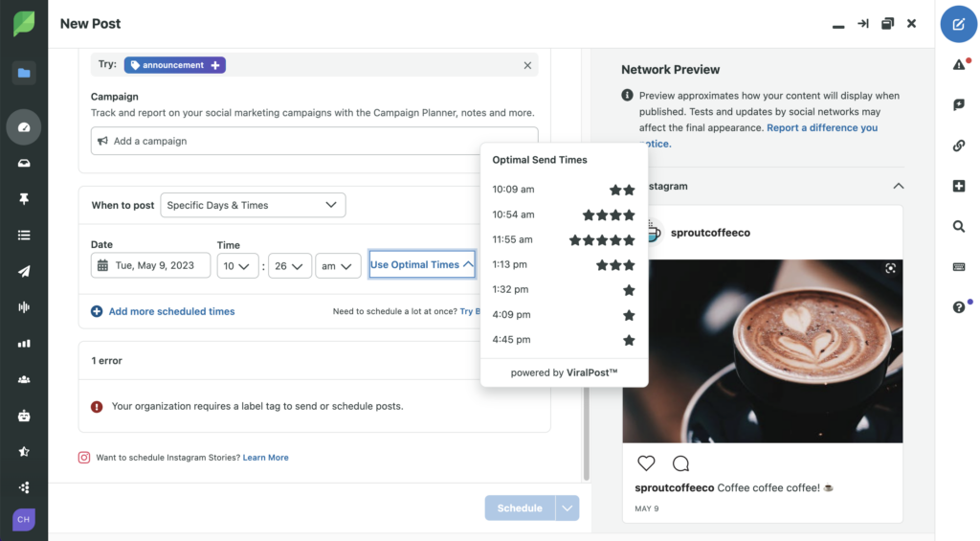Dismiss the Try tag suggestion bar
Screen dimensions: 980x541
point(527,65)
